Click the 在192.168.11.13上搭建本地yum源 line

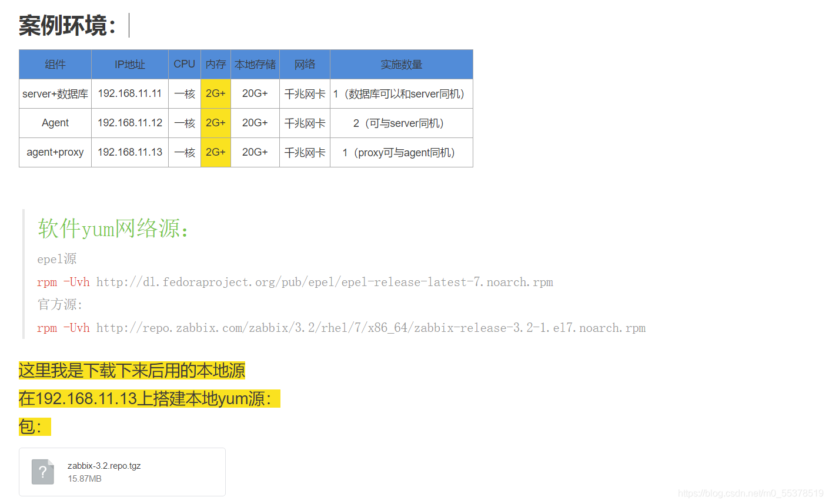pyautogui.click(x=149, y=399)
